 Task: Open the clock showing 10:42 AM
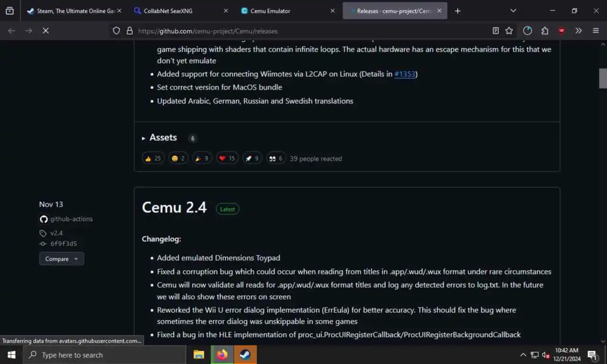pyautogui.click(x=568, y=355)
